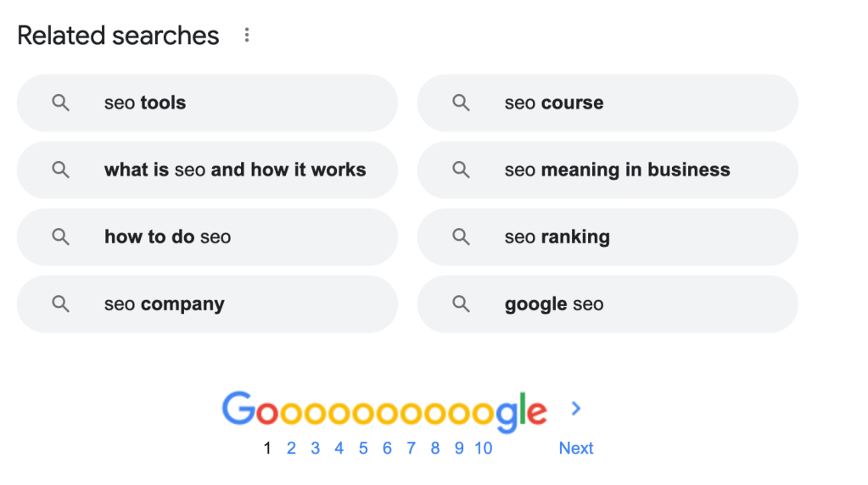
Task: Click the magnifier icon beside "seo tools"
Action: (x=61, y=103)
